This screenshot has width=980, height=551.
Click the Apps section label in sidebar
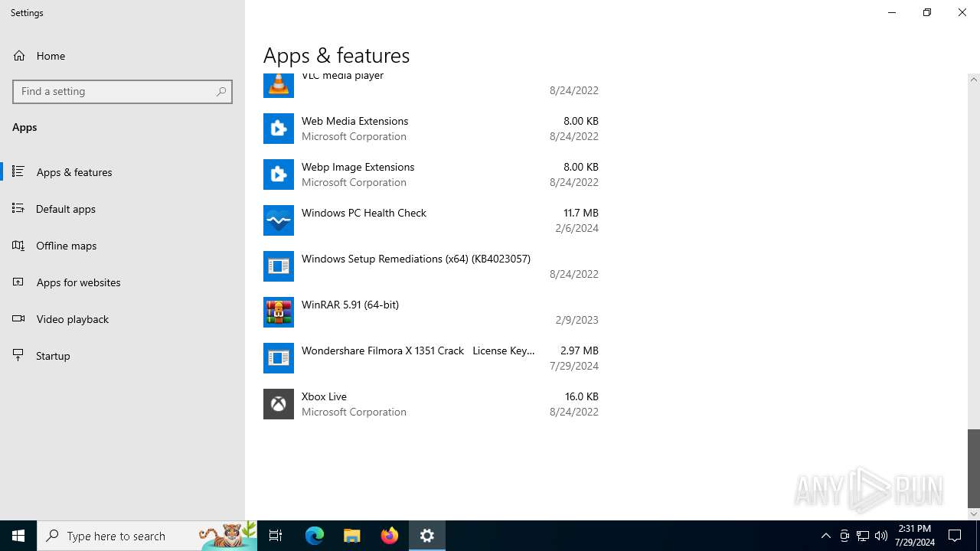[x=24, y=127]
